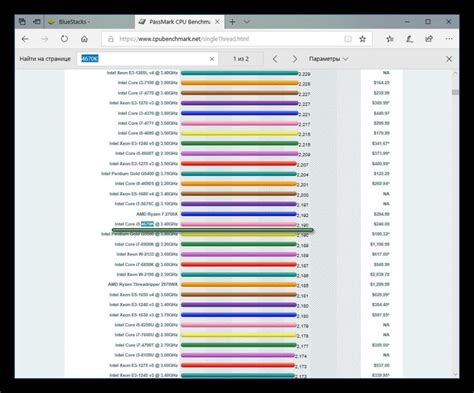The width and height of the screenshot is (474, 393).
Task: Close the find on page bar
Action: coord(449,59)
